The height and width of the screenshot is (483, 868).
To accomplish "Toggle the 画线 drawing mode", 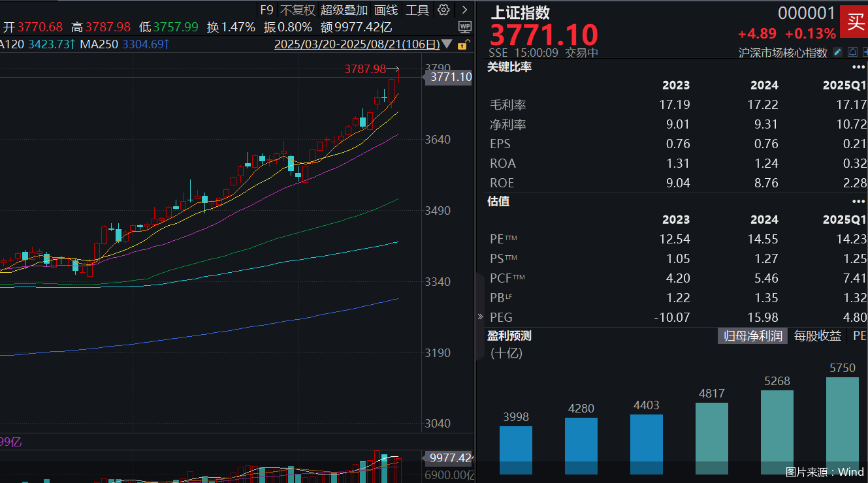I will coord(386,10).
